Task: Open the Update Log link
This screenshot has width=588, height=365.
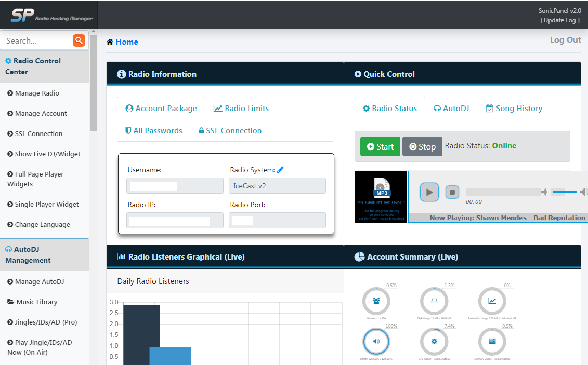Action: coord(560,20)
